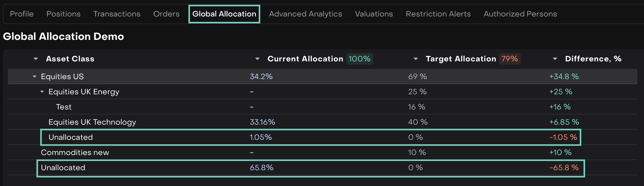Click Current Allocation column sort arrow
644x186 pixels.
click(257, 59)
